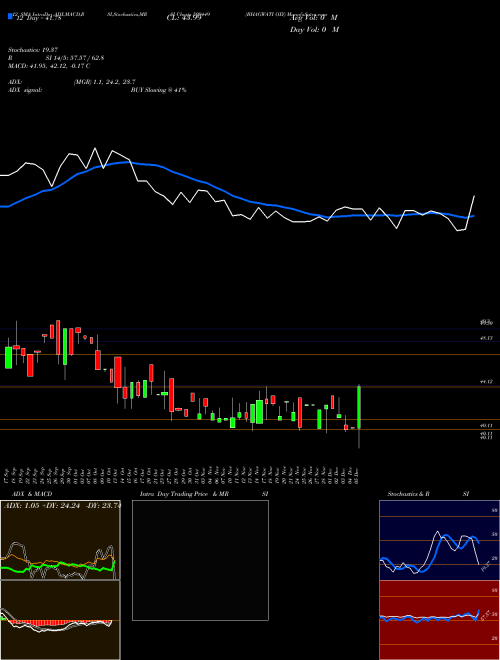
Task: Click the 48.13 price level label
Action: [486, 338]
